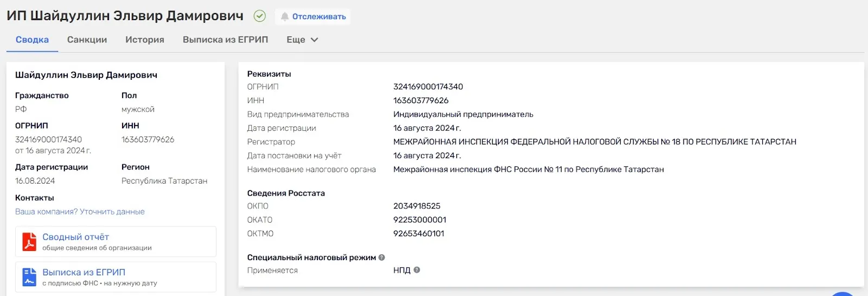This screenshot has width=868, height=296.
Task: Click от 16 августа 2024 г. text
Action: pos(53,151)
